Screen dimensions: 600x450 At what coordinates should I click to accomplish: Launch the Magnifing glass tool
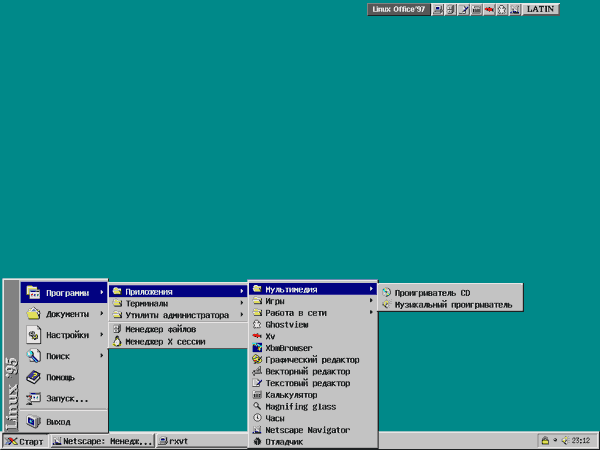[x=300, y=406]
